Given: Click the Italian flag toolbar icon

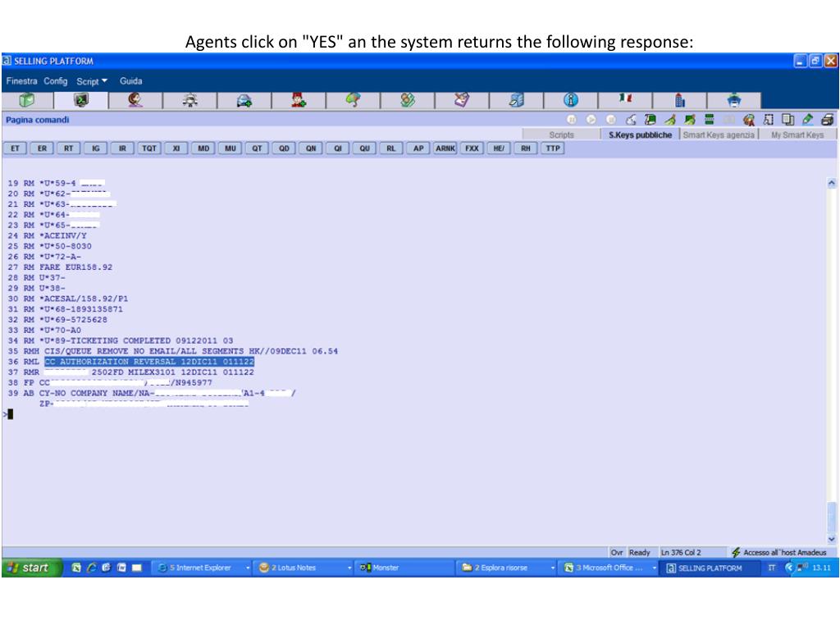Looking at the screenshot, I should point(625,98).
